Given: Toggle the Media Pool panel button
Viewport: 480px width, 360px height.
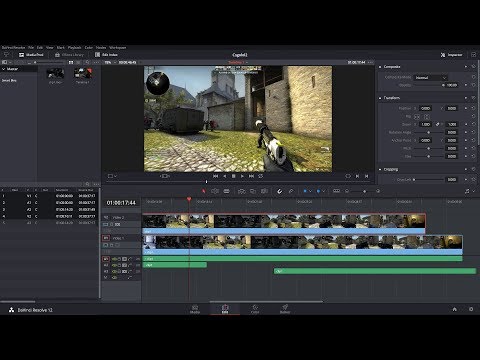Looking at the screenshot, I should [x=31, y=55].
